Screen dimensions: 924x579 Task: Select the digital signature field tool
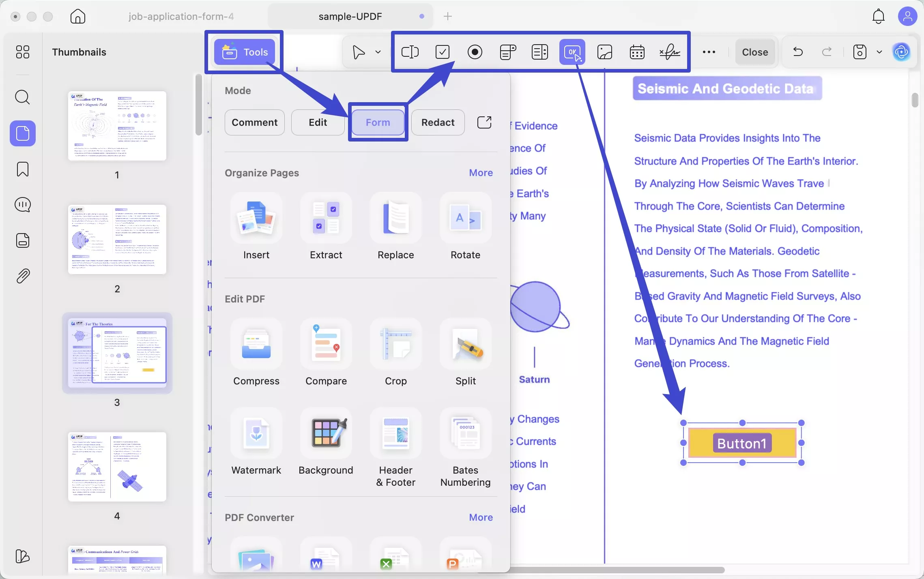pos(670,52)
